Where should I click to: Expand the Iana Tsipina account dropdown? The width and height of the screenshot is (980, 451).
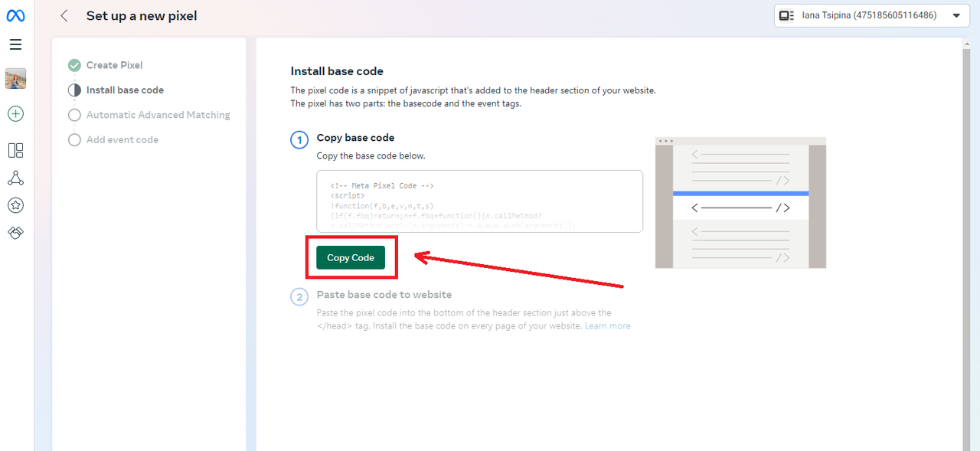871,15
